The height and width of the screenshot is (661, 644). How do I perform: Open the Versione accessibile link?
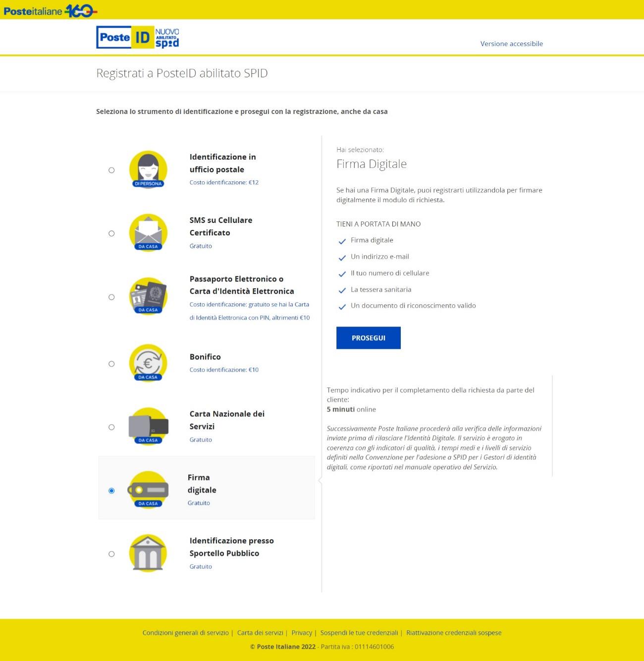point(512,44)
